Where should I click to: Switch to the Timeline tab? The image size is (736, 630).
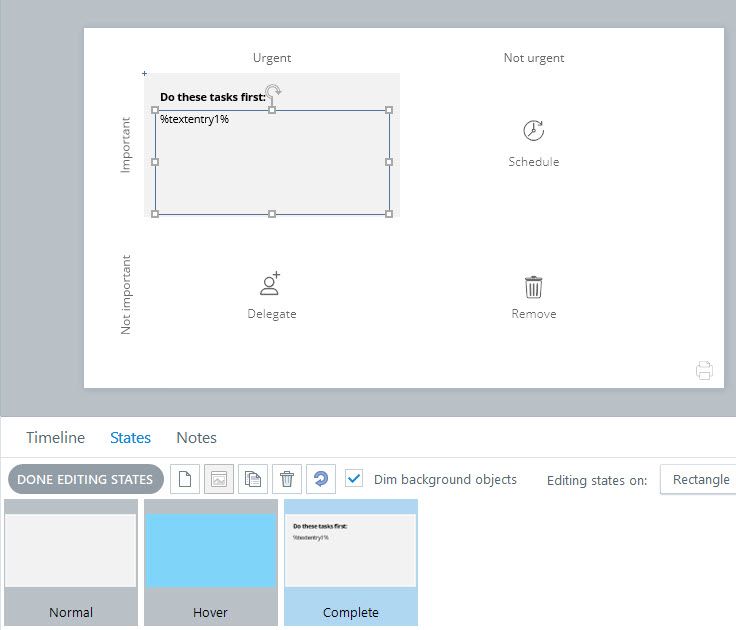(x=55, y=438)
